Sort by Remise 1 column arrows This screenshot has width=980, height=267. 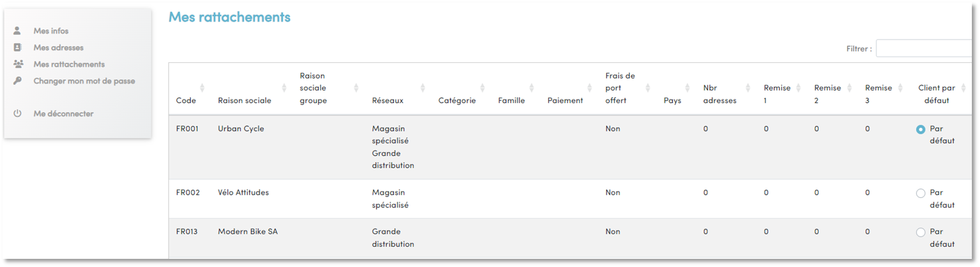tap(799, 88)
